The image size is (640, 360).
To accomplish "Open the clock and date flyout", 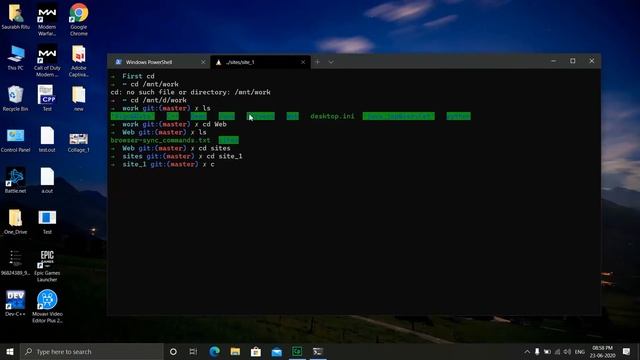I will [x=602, y=351].
